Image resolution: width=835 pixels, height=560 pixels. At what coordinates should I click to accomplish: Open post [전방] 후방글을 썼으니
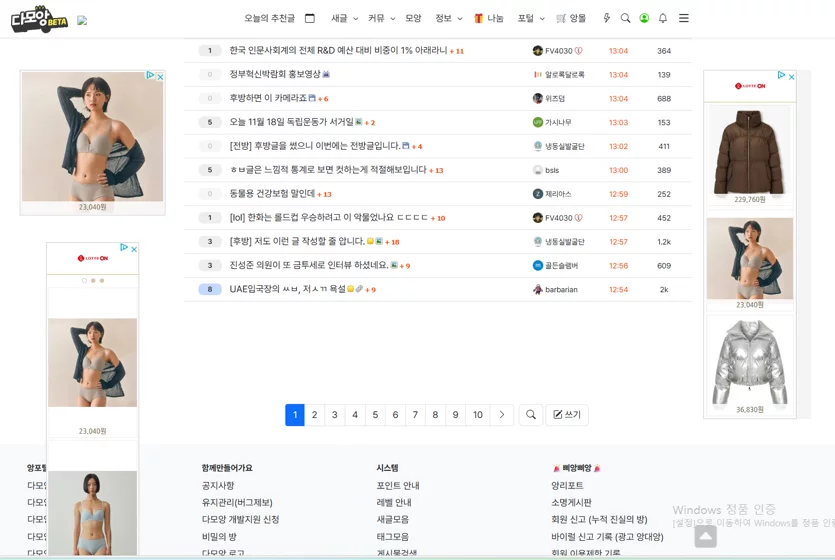(x=315, y=146)
